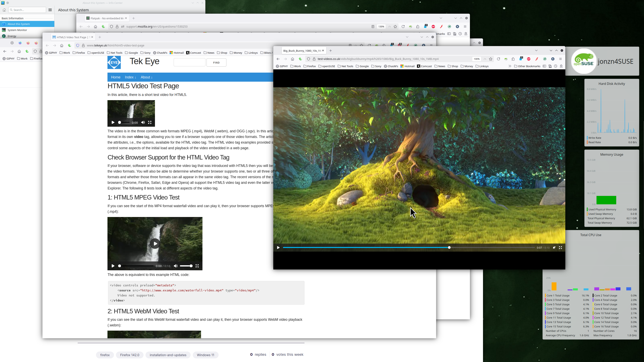This screenshot has height=362, width=644.
Task: Open Firefox hamburger menu in Big Buck Bunny window
Action: tap(560, 59)
